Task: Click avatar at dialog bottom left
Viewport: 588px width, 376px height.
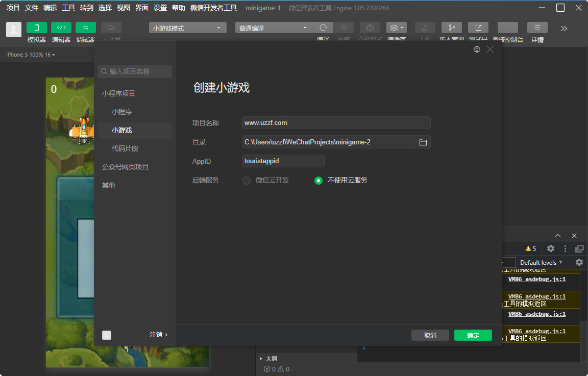Action: [x=107, y=335]
